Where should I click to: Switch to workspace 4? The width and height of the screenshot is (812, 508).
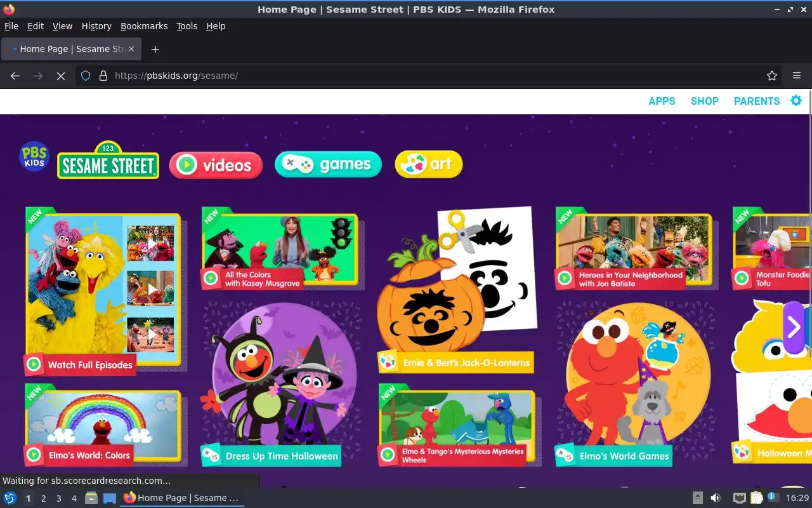74,498
